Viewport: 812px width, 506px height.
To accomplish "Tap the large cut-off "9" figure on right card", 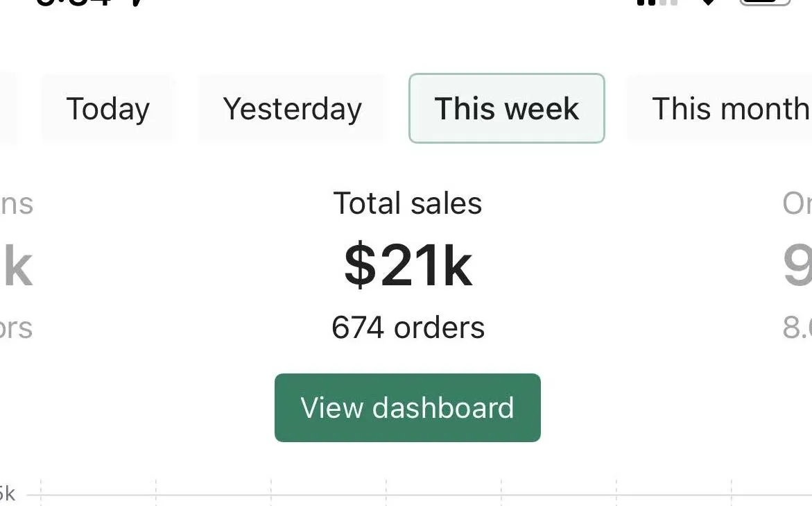I will 797,266.
